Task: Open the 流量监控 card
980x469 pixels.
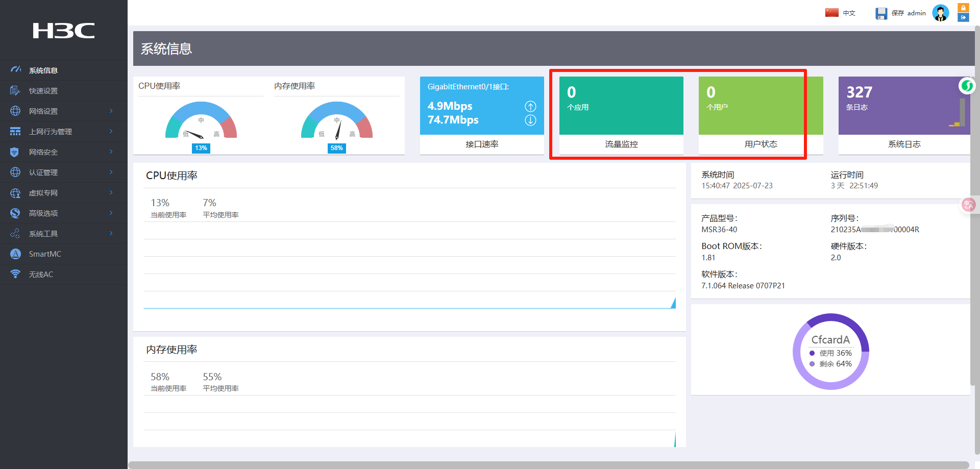Action: 621,115
